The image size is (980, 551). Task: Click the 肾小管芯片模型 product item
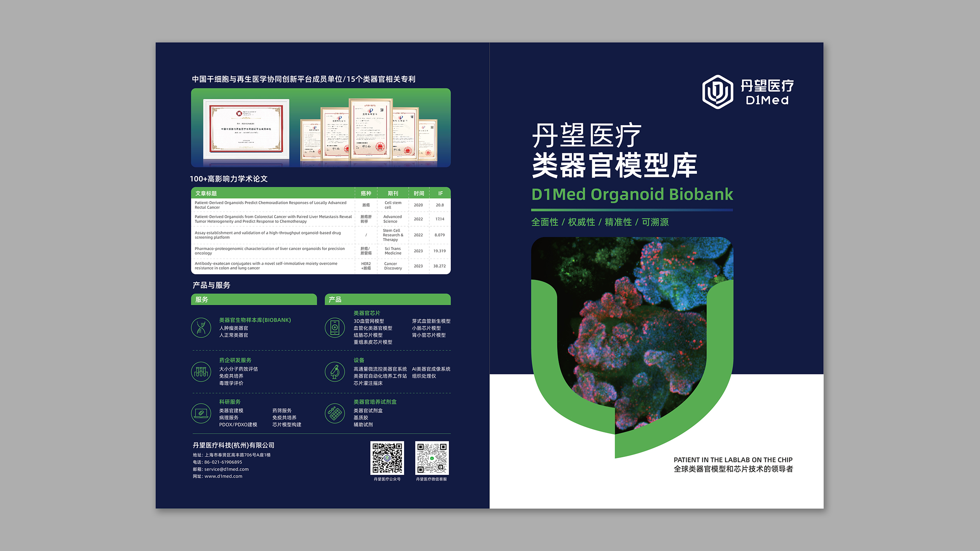[429, 335]
